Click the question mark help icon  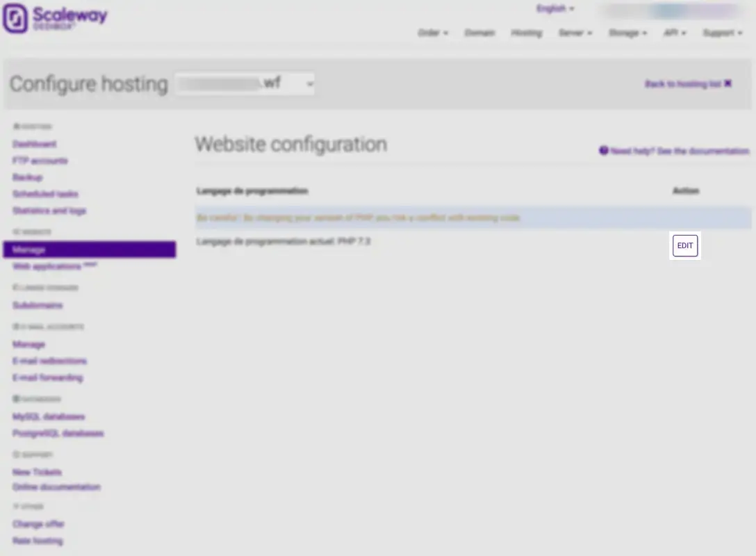(x=604, y=151)
